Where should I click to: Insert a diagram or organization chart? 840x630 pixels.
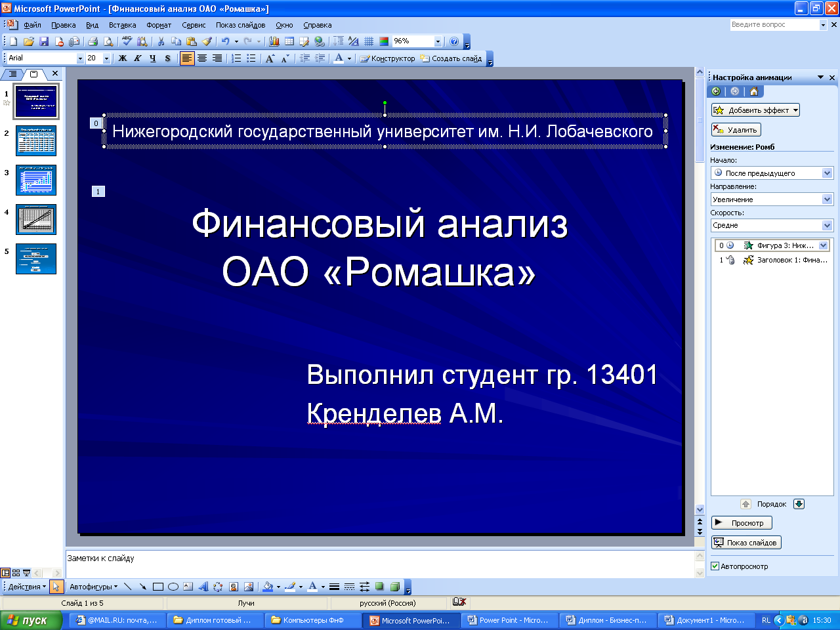[x=218, y=587]
